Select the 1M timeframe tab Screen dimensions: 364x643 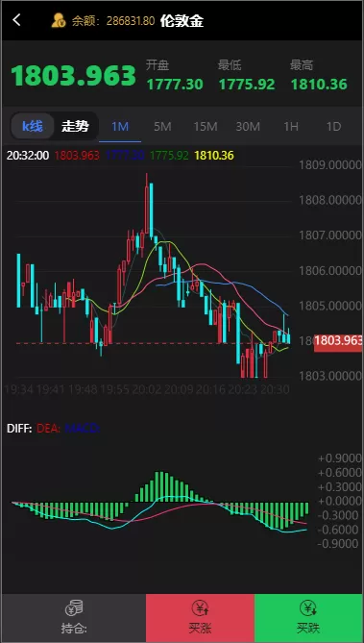click(x=120, y=127)
